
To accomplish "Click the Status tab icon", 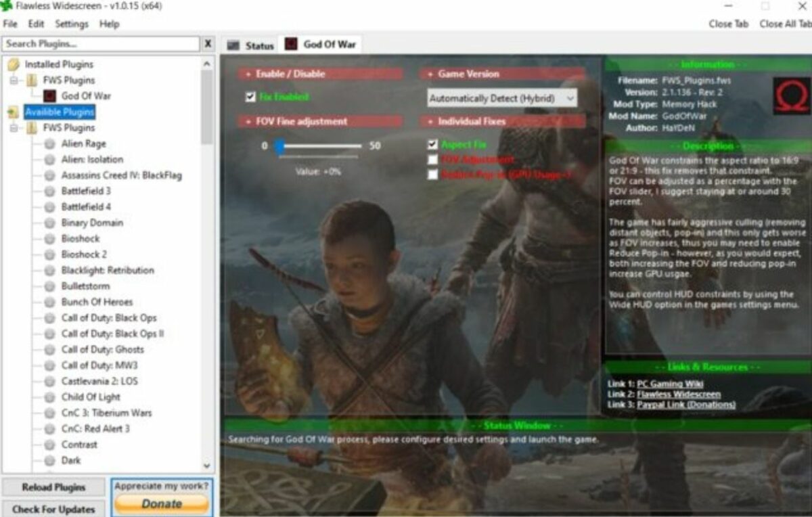I will pos(233,44).
